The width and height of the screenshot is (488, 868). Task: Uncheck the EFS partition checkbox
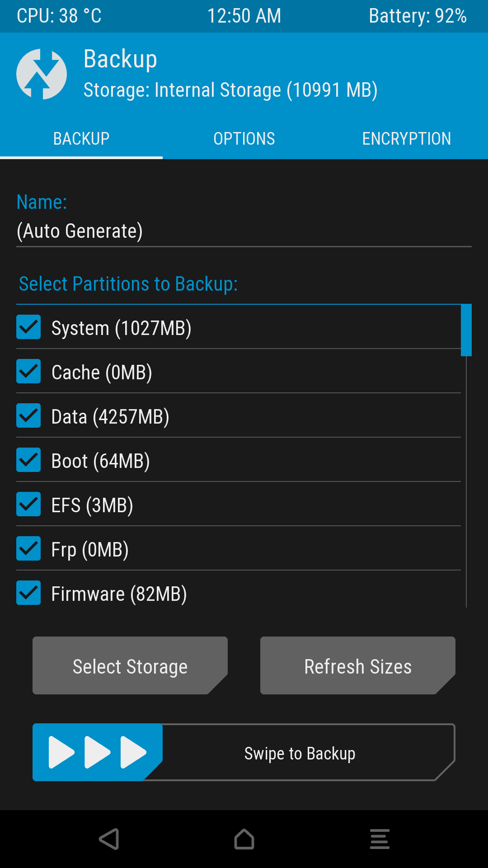pyautogui.click(x=28, y=504)
